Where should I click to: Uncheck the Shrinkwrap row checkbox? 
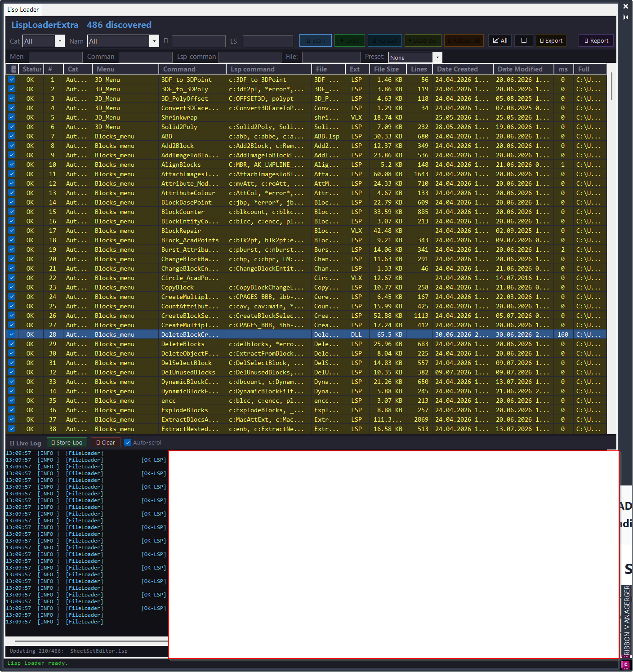[x=12, y=117]
